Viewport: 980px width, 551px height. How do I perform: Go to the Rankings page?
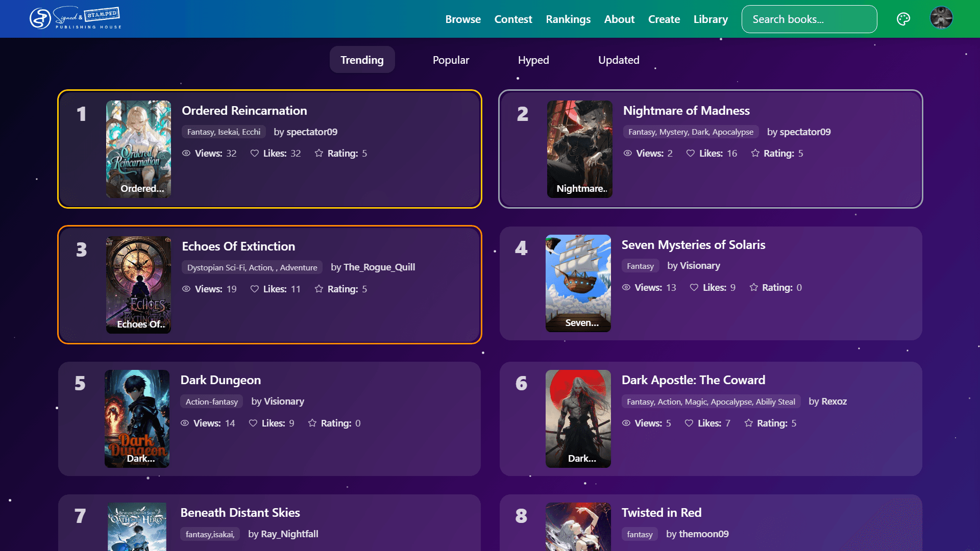(568, 19)
